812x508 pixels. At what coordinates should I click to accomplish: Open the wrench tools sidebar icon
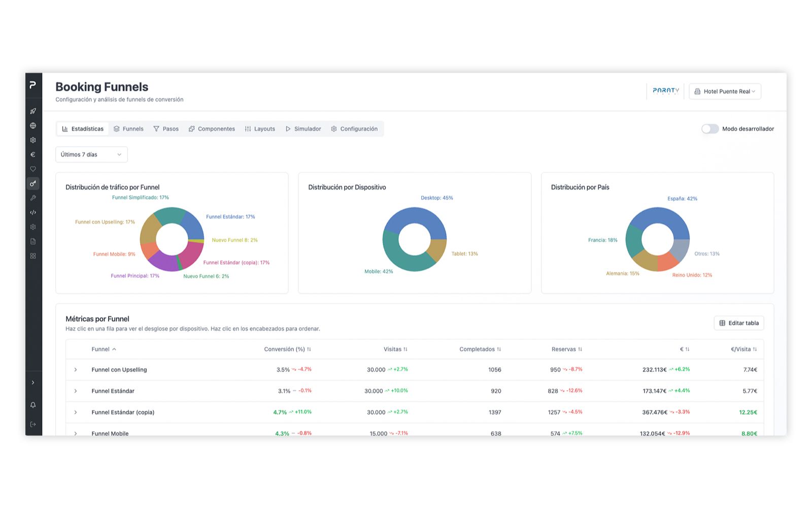(x=33, y=198)
